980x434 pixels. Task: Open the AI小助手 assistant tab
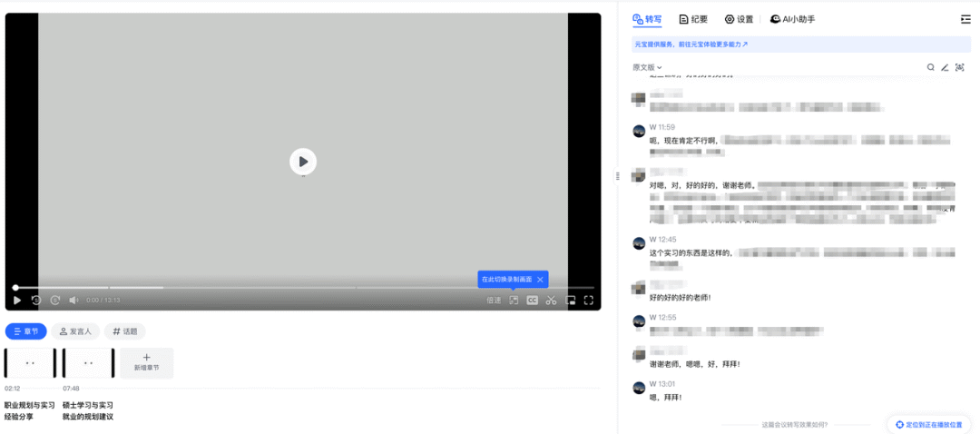pos(792,19)
